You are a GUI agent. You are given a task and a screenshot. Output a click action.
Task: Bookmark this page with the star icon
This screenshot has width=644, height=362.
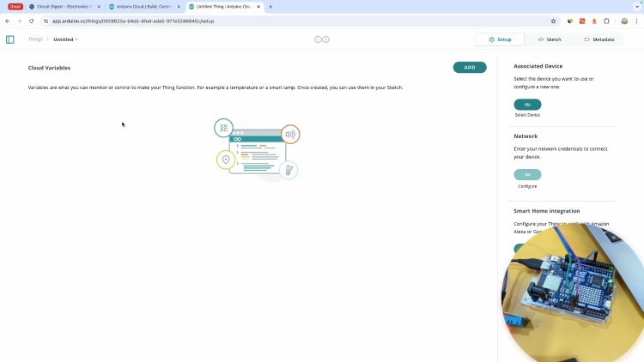(553, 21)
